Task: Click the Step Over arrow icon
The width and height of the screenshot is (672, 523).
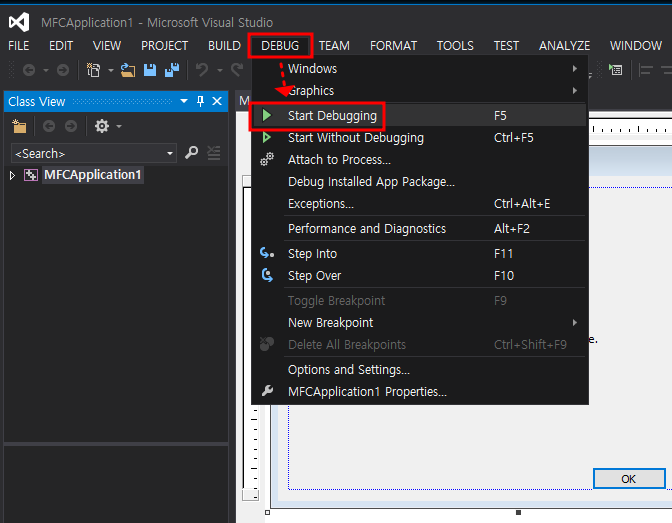Action: pos(267,275)
